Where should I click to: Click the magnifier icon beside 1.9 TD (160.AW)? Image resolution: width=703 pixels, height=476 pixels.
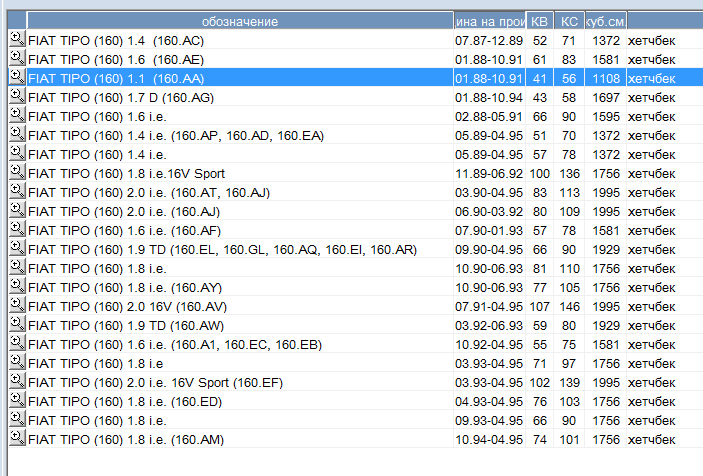pyautogui.click(x=16, y=325)
